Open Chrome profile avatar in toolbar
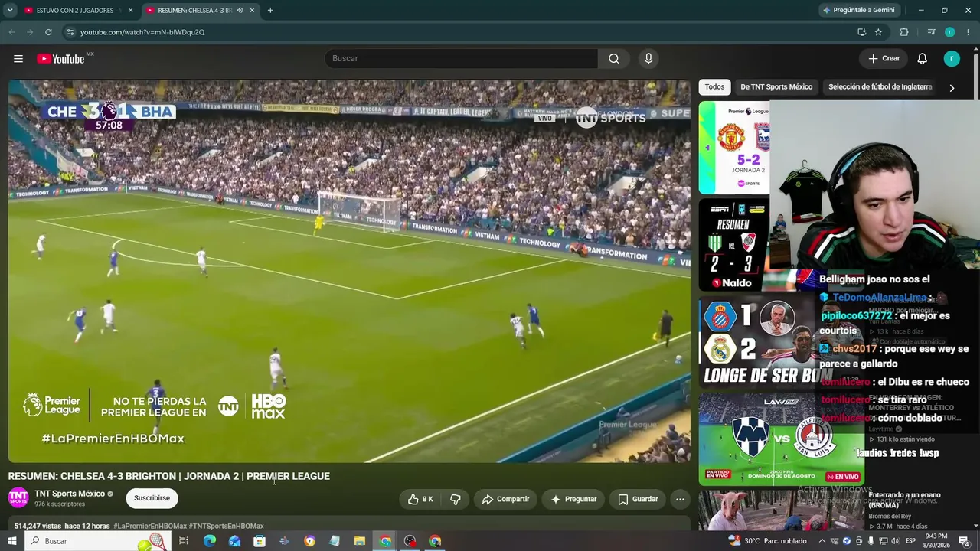 click(x=950, y=32)
